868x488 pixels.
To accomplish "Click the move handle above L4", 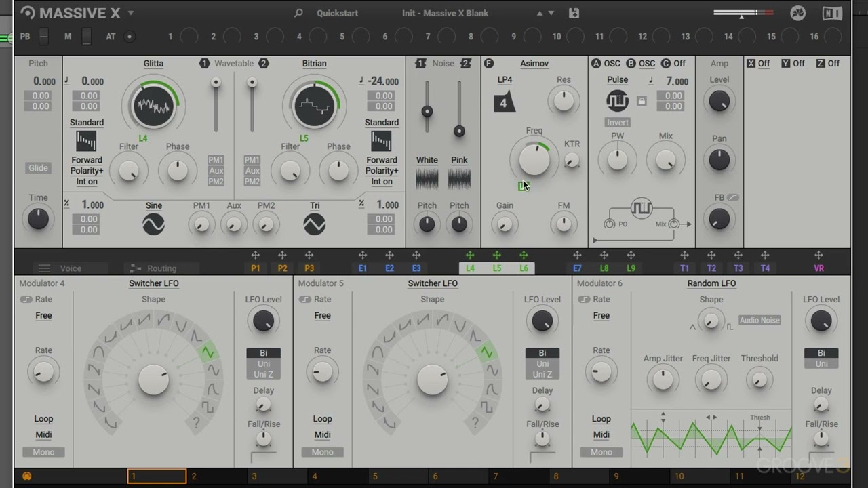I will click(x=470, y=256).
